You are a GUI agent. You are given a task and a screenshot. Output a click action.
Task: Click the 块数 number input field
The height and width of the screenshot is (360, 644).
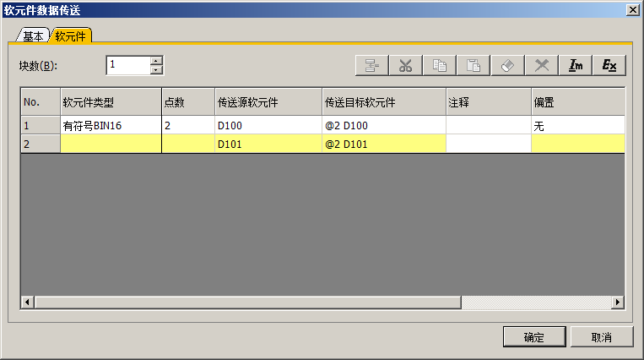pyautogui.click(x=127, y=65)
